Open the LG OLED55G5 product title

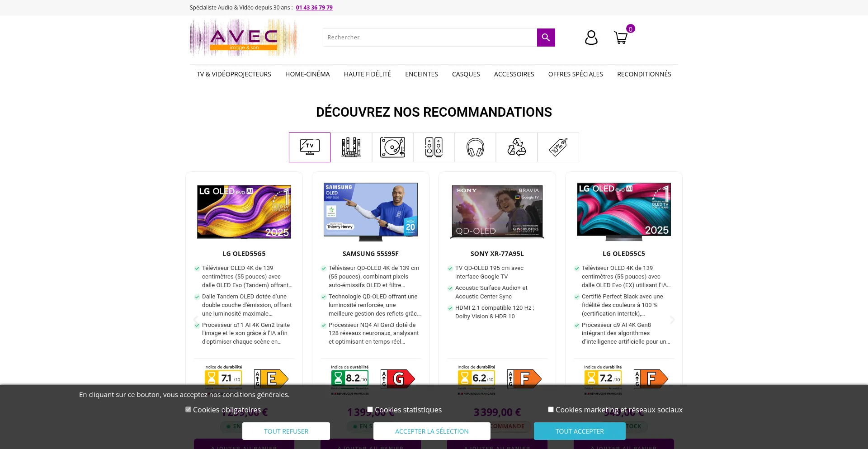tap(244, 254)
